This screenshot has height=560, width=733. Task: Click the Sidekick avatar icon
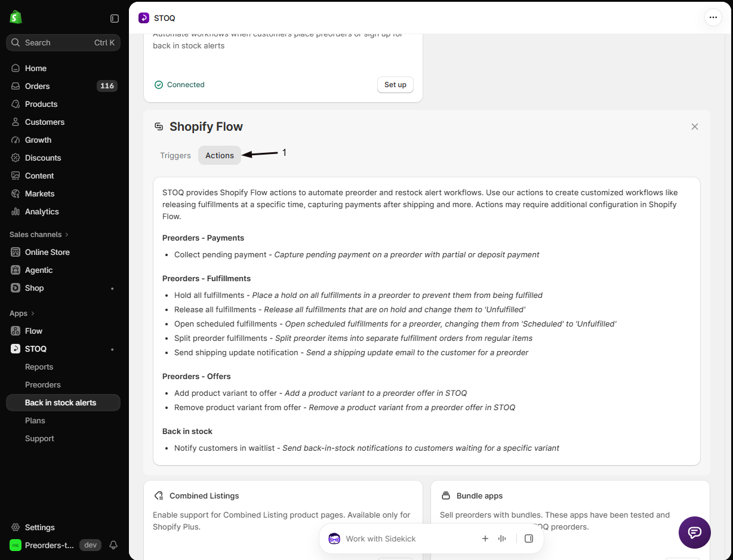334,539
